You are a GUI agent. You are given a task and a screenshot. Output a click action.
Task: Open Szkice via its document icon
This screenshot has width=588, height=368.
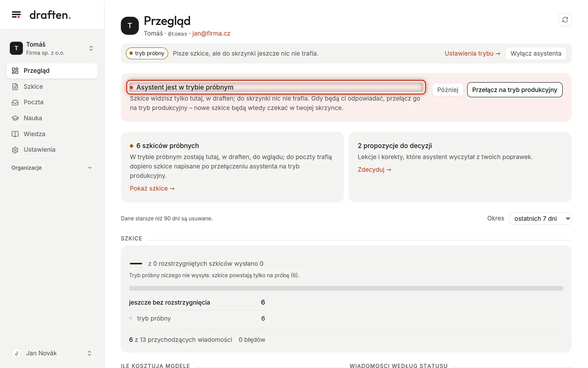pos(15,87)
